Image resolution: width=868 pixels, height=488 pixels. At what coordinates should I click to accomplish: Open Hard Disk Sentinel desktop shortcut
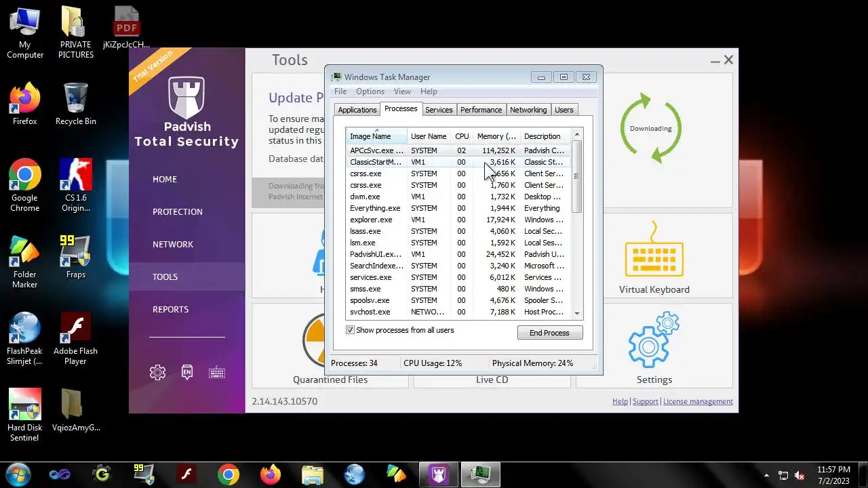pos(25,415)
